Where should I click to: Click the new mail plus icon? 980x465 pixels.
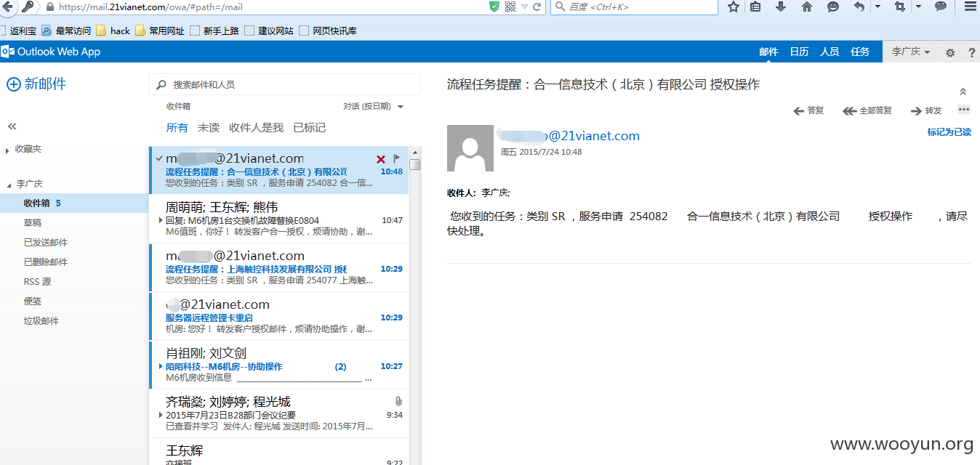[x=13, y=84]
